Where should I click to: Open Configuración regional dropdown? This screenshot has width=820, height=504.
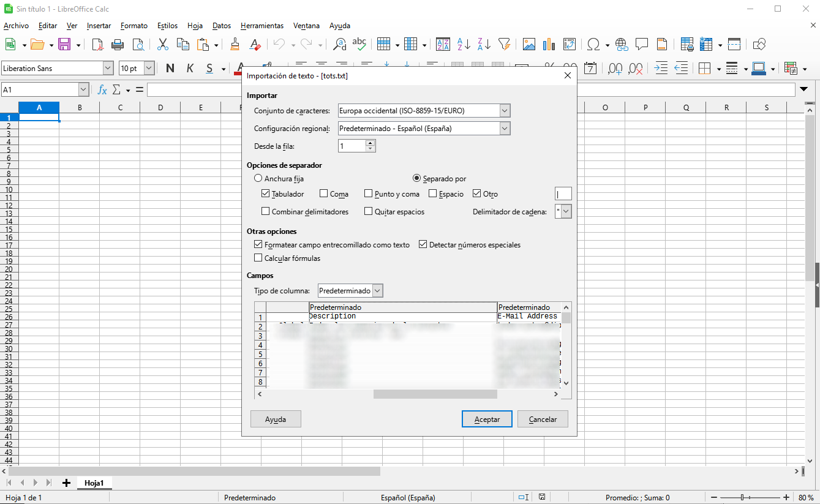[x=505, y=129]
